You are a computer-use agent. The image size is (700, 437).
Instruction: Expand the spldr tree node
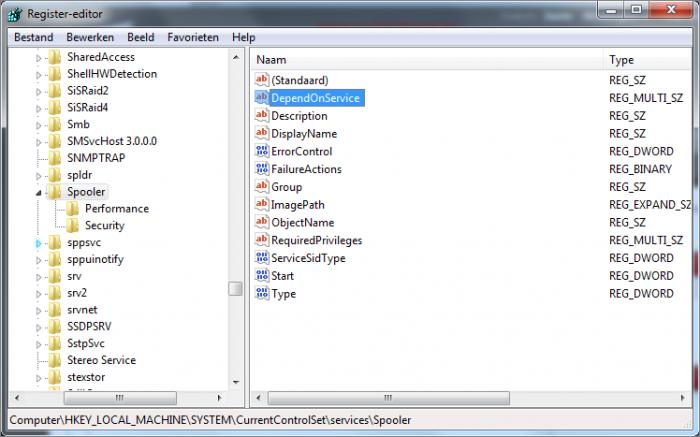(x=38, y=176)
